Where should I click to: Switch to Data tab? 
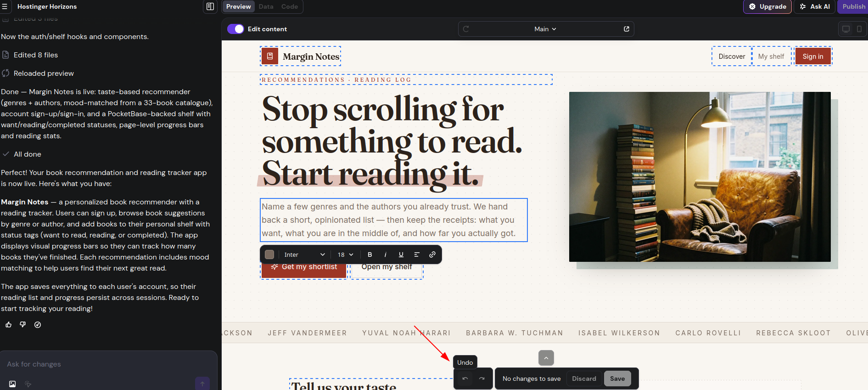point(266,6)
